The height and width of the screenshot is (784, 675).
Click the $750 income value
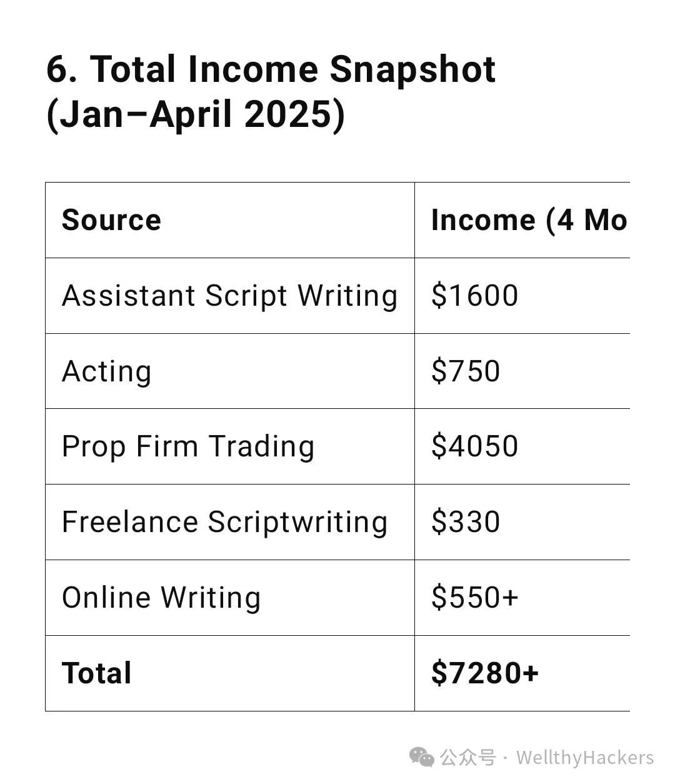(x=466, y=371)
